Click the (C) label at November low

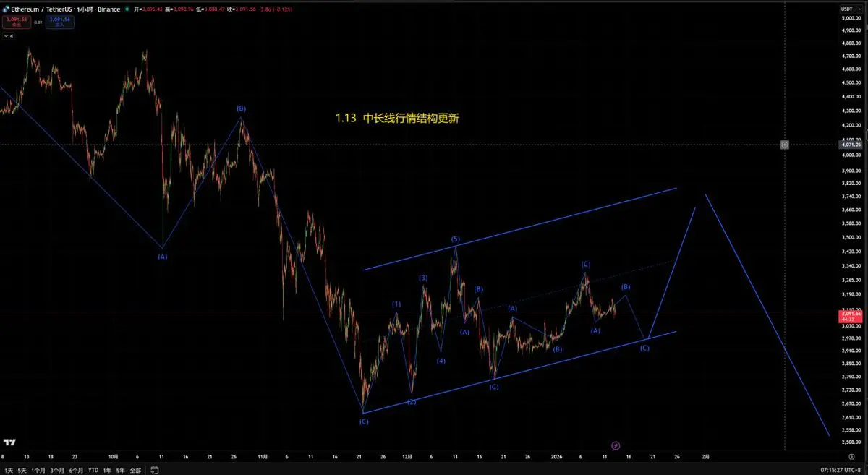pyautogui.click(x=364, y=421)
